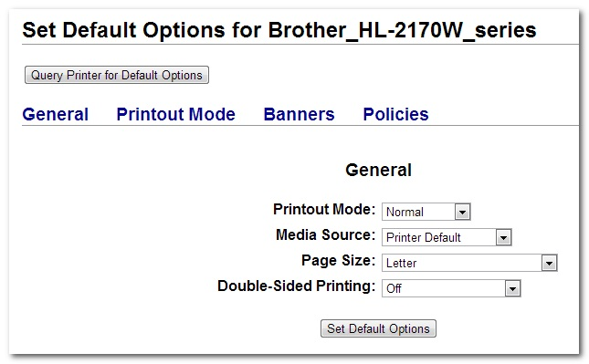Open the Policies section link
Screen dimensions: 589x364
point(395,114)
